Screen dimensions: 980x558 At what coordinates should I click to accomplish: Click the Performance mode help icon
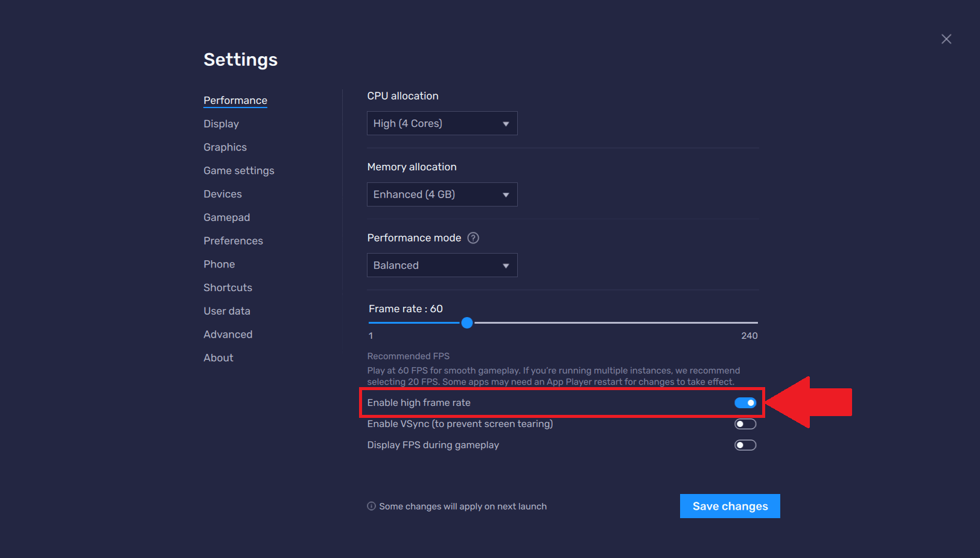[x=473, y=238]
